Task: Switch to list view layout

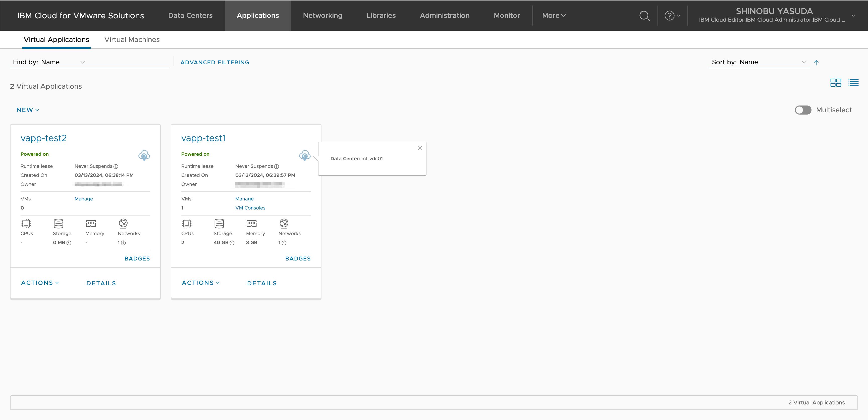Action: pyautogui.click(x=853, y=83)
